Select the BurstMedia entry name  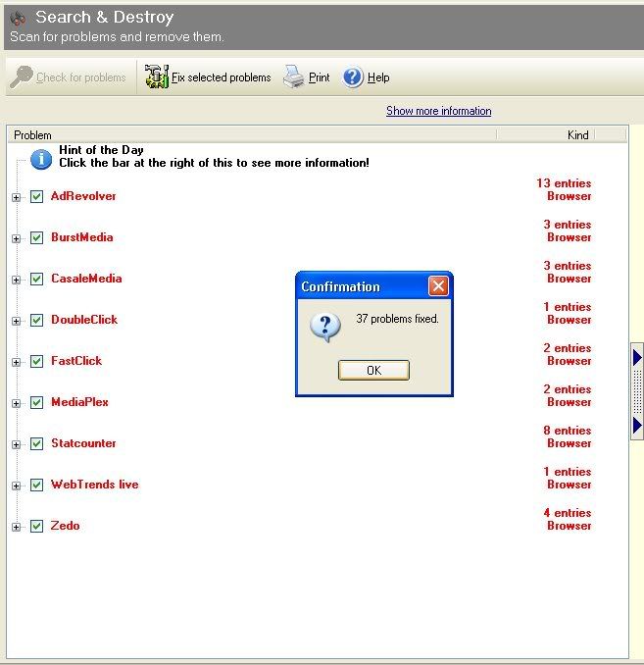point(81,237)
